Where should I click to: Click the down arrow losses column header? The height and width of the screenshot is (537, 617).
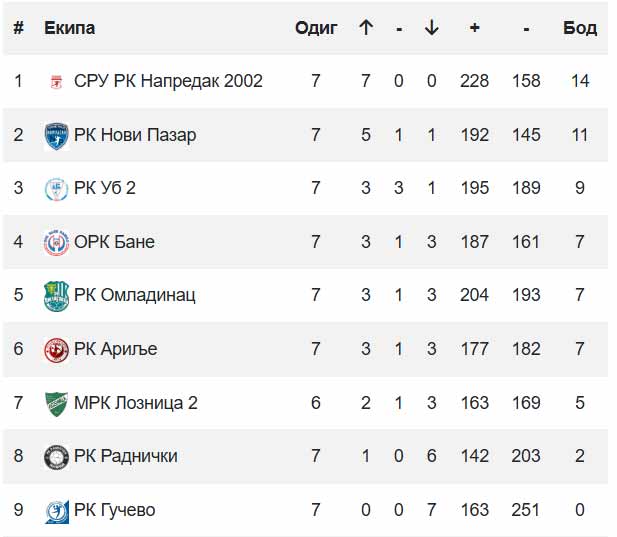click(431, 28)
